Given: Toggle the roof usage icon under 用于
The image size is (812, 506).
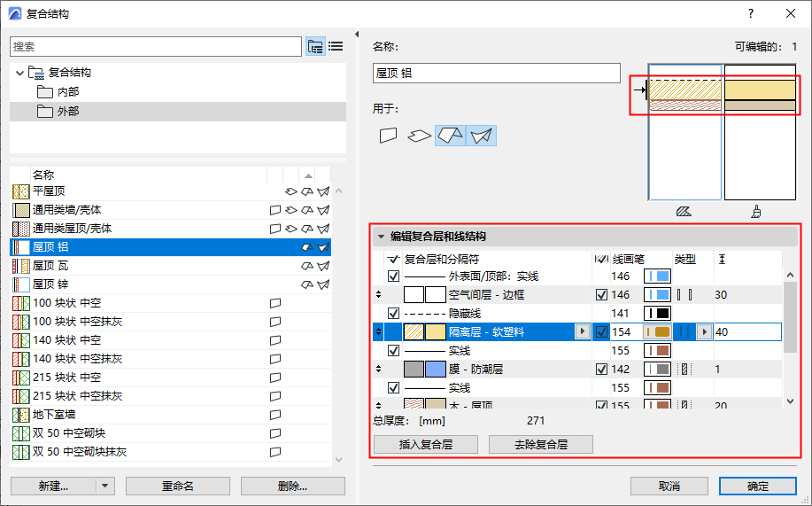Looking at the screenshot, I should [x=450, y=136].
